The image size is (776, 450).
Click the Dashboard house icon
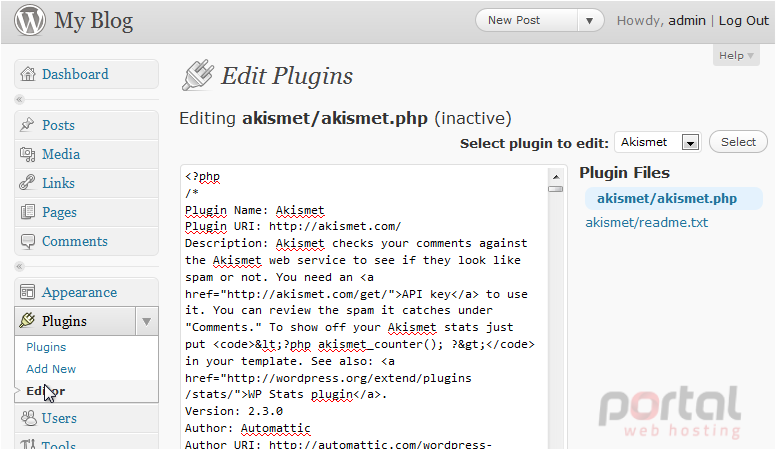pos(28,74)
